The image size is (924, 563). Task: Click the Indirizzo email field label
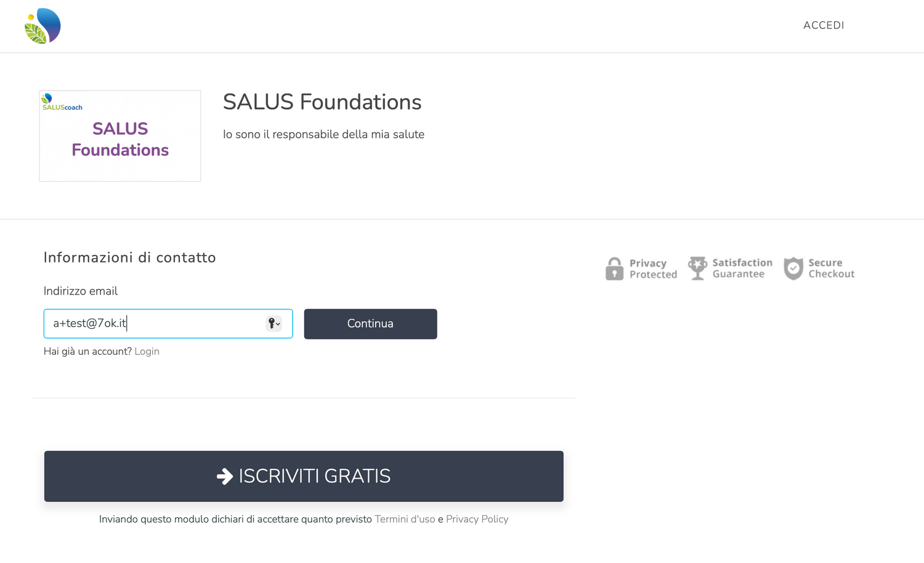[x=81, y=291]
